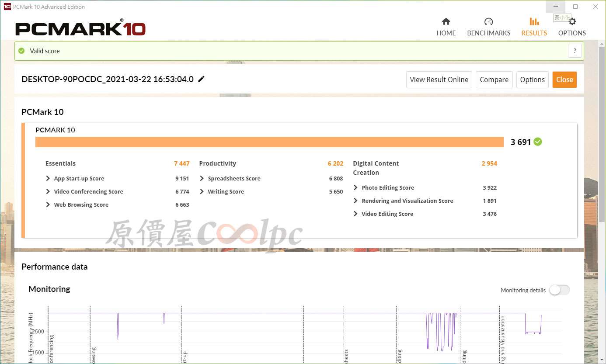This screenshot has width=606, height=364.
Task: Click View Result Online button
Action: 439,80
